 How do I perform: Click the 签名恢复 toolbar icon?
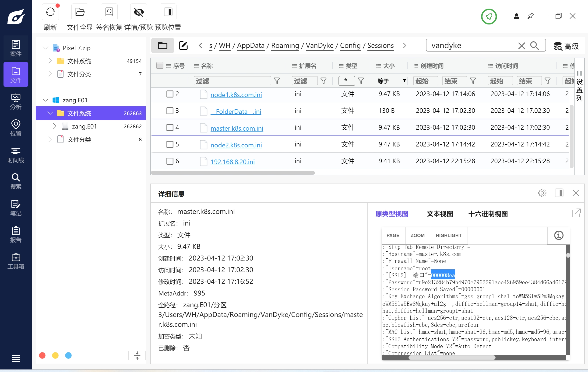click(x=109, y=12)
